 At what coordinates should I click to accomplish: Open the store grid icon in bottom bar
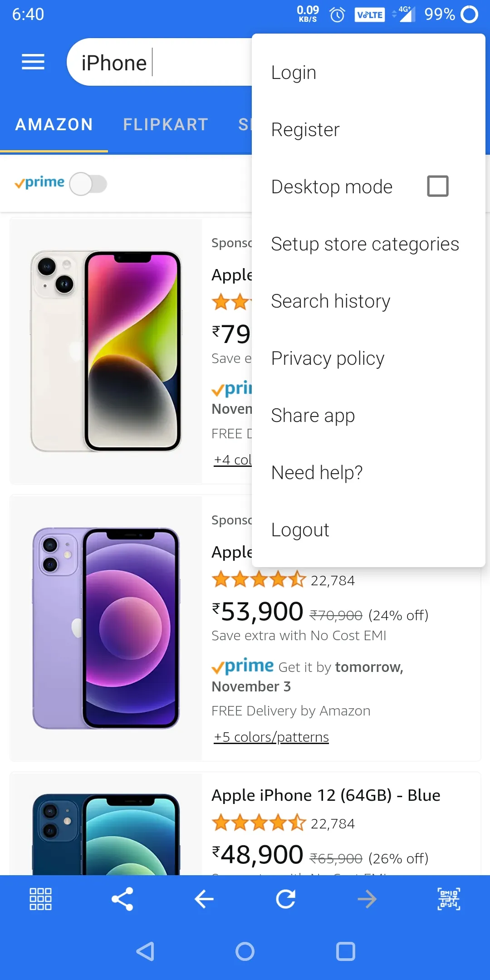tap(40, 899)
